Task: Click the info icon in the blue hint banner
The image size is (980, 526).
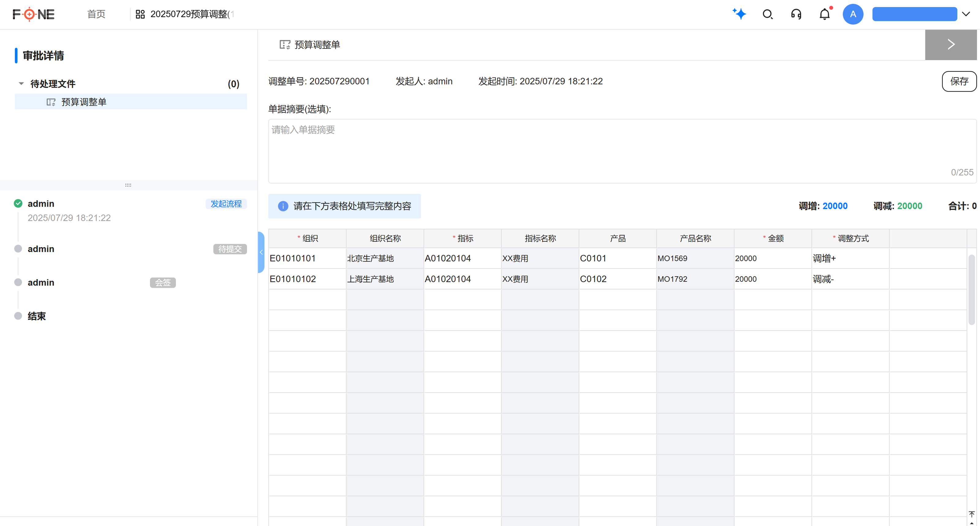Action: pyautogui.click(x=283, y=206)
